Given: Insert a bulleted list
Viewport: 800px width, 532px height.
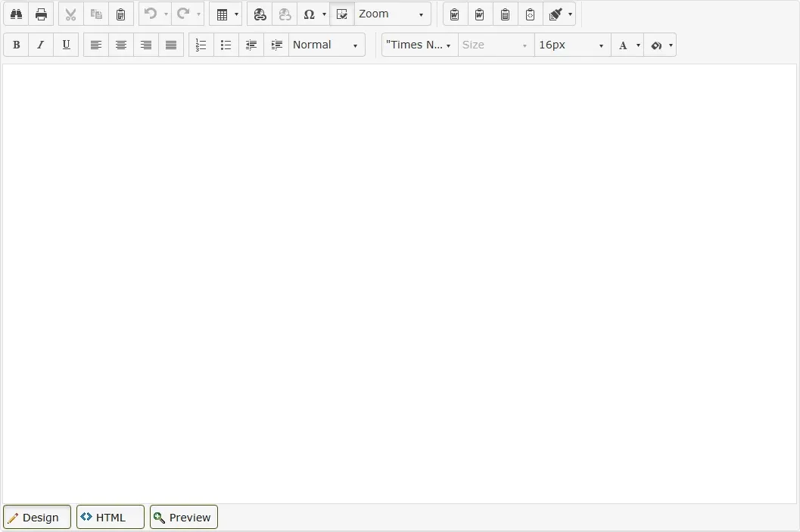Looking at the screenshot, I should click(226, 45).
